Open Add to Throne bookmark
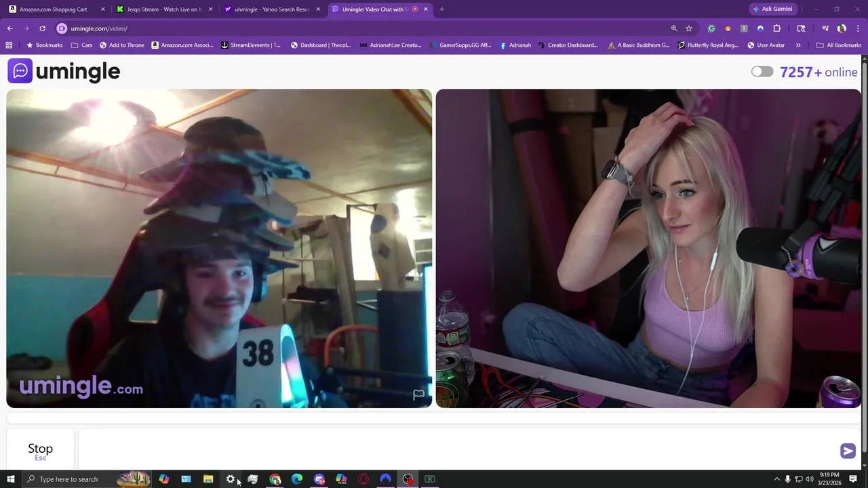Image resolution: width=868 pixels, height=488 pixels. (x=122, y=45)
